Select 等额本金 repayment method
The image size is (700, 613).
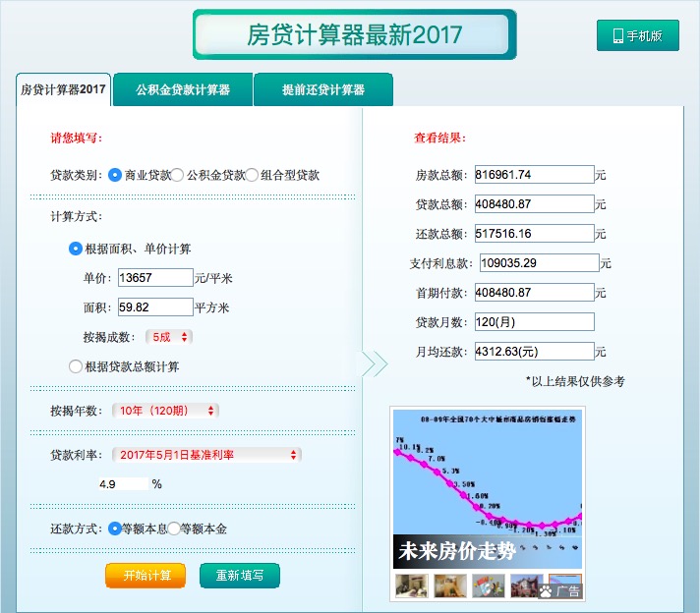[x=173, y=529]
